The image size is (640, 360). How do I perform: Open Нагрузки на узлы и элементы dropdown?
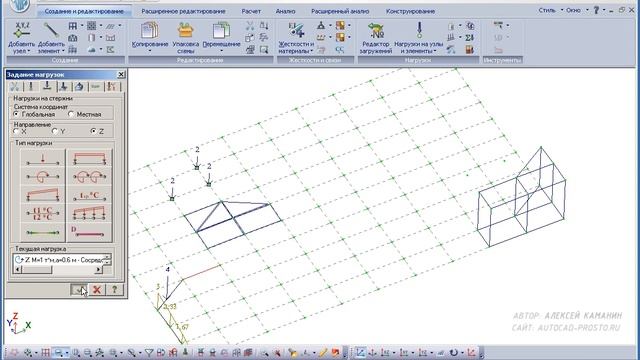435,51
